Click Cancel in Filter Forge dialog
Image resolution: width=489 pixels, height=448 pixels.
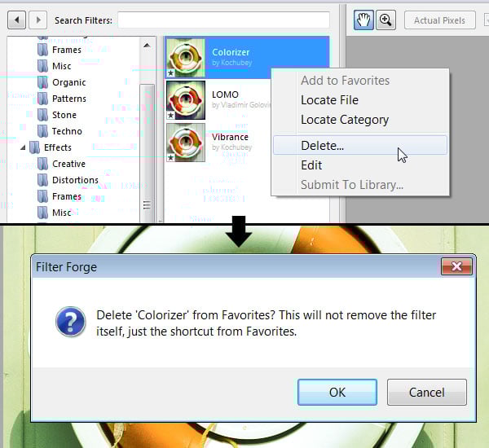pyautogui.click(x=426, y=392)
